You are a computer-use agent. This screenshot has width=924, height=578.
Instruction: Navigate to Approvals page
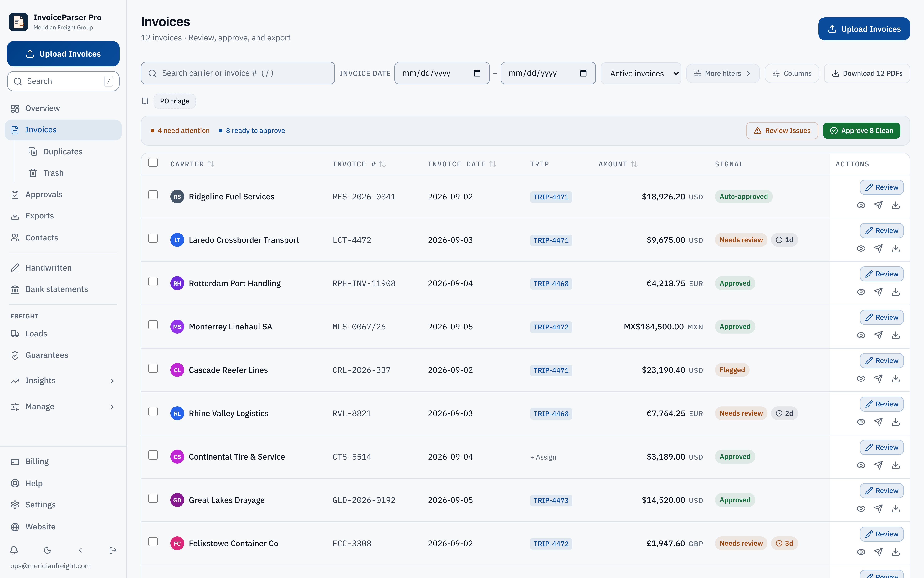[63, 195]
